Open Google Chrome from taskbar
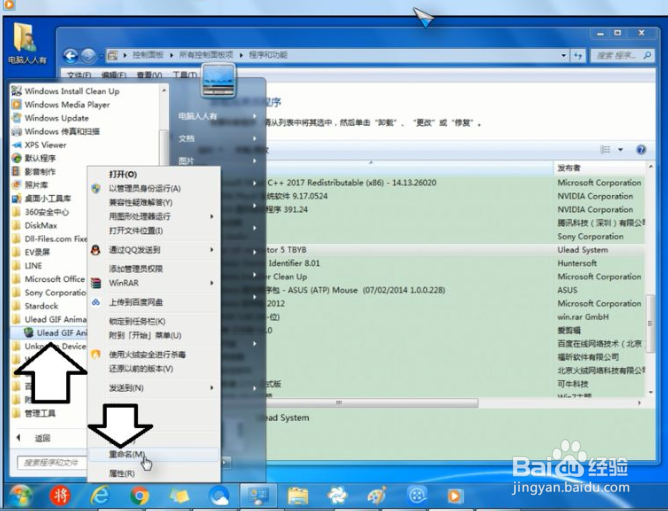 (x=140, y=496)
